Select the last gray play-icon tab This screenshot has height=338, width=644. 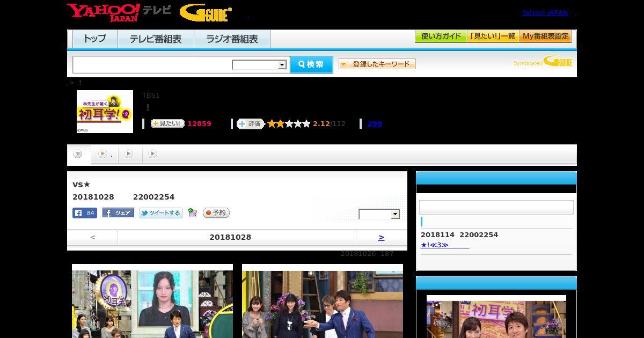tap(152, 154)
